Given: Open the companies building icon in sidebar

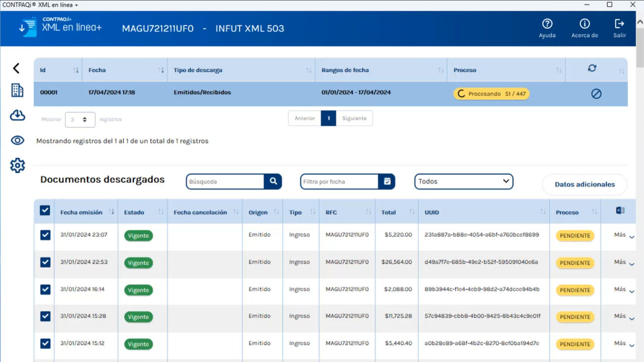Looking at the screenshot, I should [17, 90].
